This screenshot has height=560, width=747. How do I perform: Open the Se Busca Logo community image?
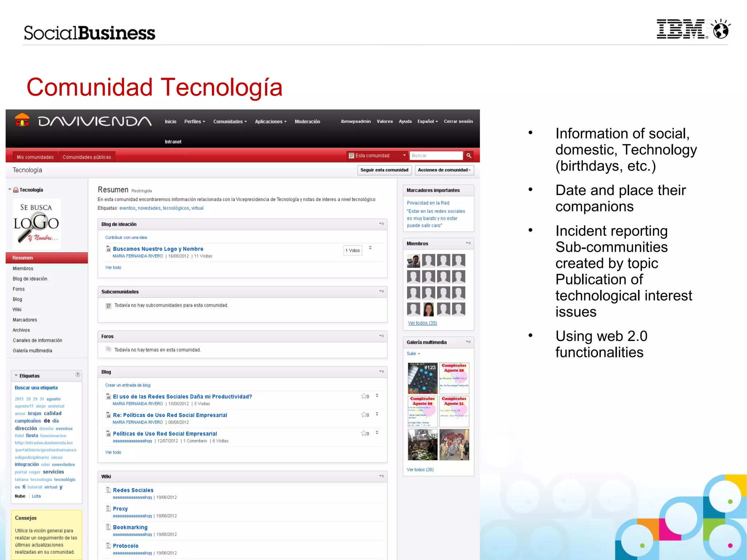click(37, 224)
